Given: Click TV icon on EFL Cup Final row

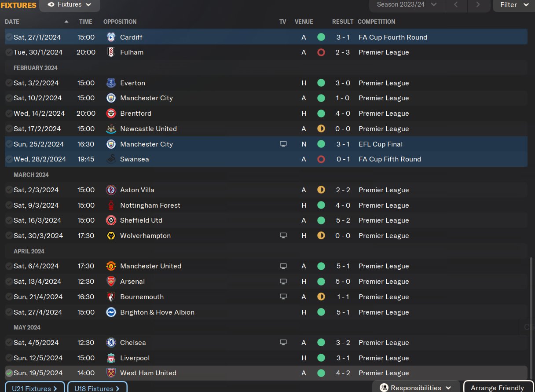Looking at the screenshot, I should [283, 144].
